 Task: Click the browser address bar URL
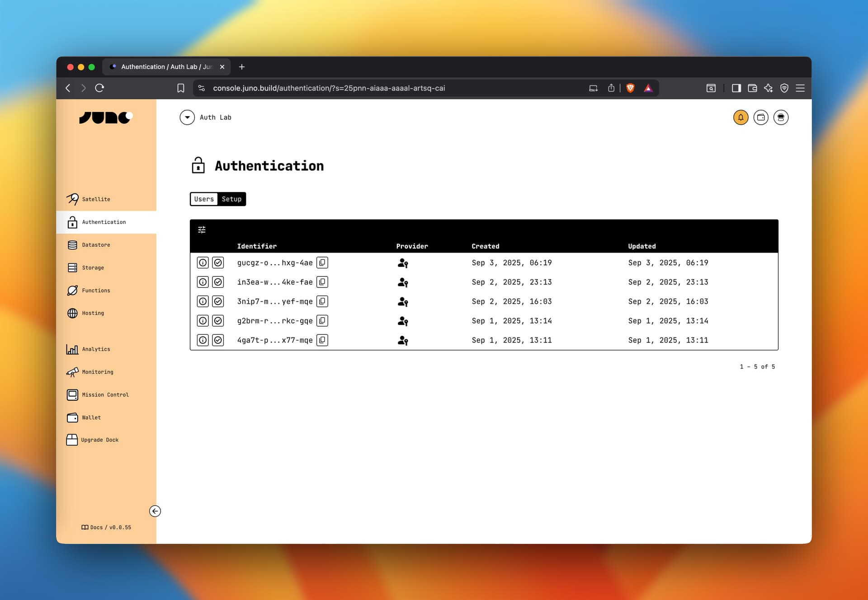[x=329, y=88]
